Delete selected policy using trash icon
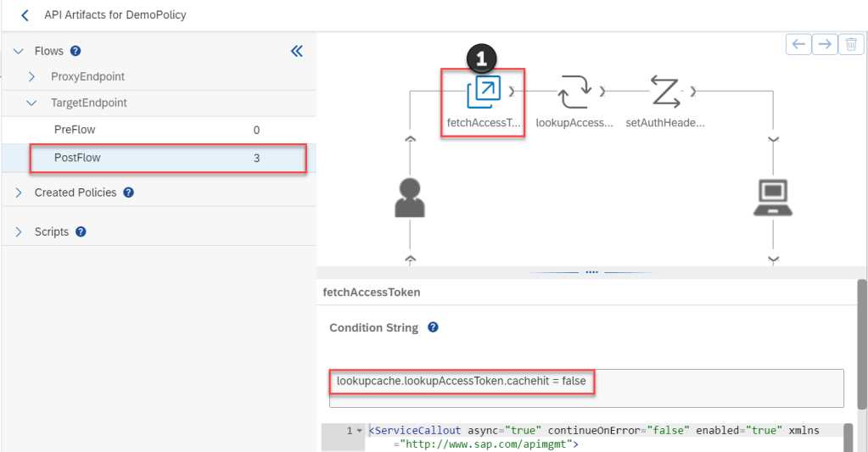The height and width of the screenshot is (452, 868). pos(851,44)
